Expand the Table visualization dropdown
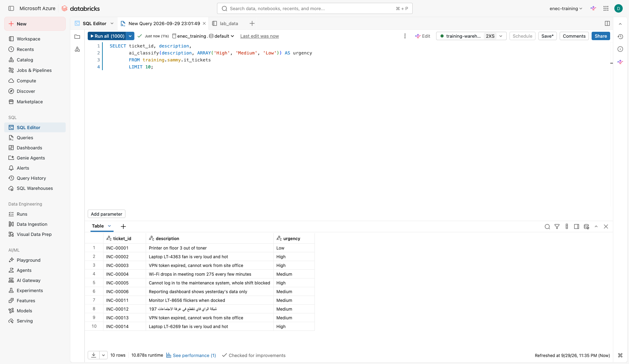This screenshot has height=364, width=629. (109, 226)
